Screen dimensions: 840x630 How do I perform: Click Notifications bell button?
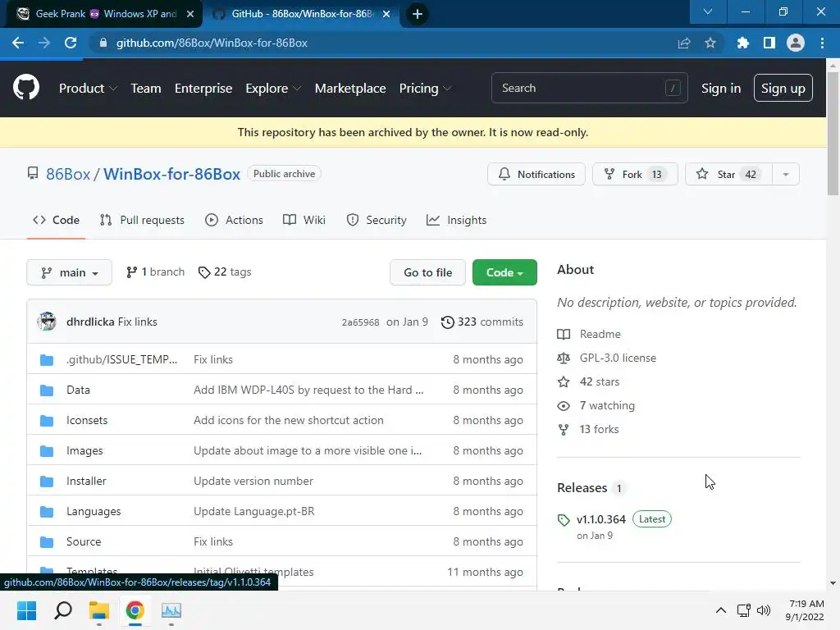536,174
